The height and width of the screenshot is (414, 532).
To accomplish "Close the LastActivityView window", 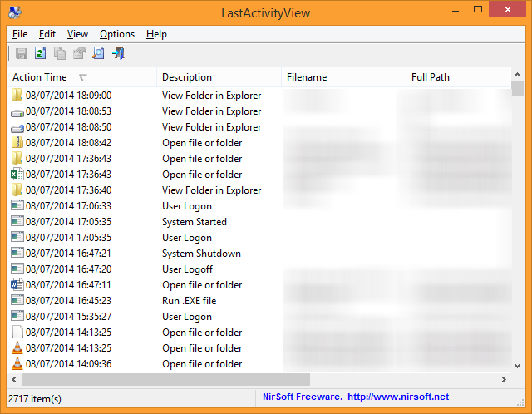I will (508, 9).
